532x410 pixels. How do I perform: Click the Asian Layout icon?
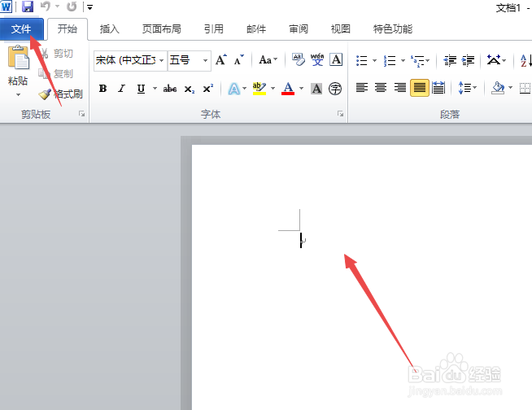pyautogui.click(x=496, y=60)
